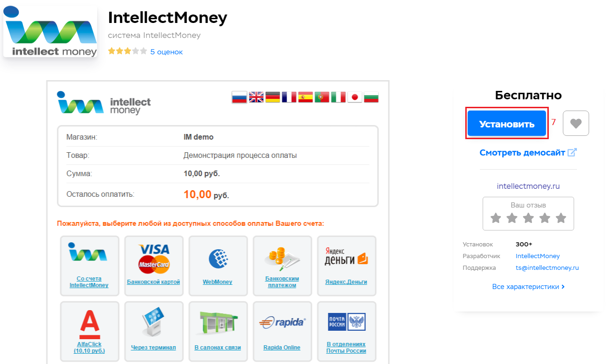The width and height of the screenshot is (606, 364).
Task: Select Visa MasterCard bank card option
Action: [x=153, y=259]
